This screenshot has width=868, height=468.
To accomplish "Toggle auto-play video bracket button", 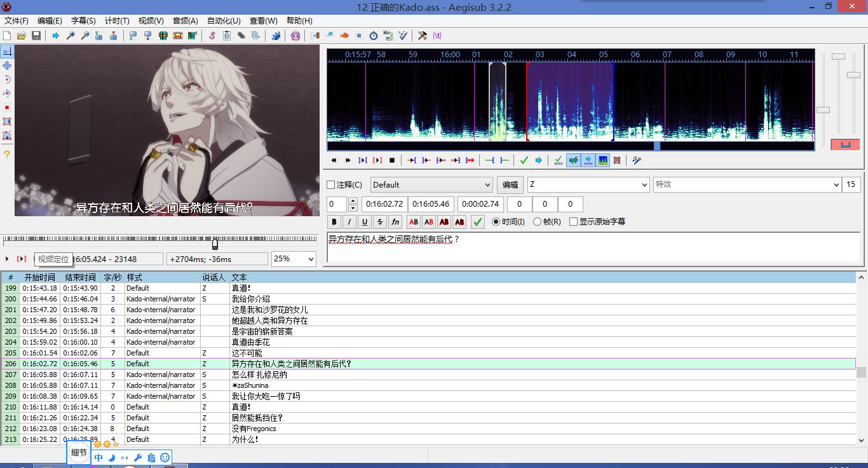I will coord(22,259).
